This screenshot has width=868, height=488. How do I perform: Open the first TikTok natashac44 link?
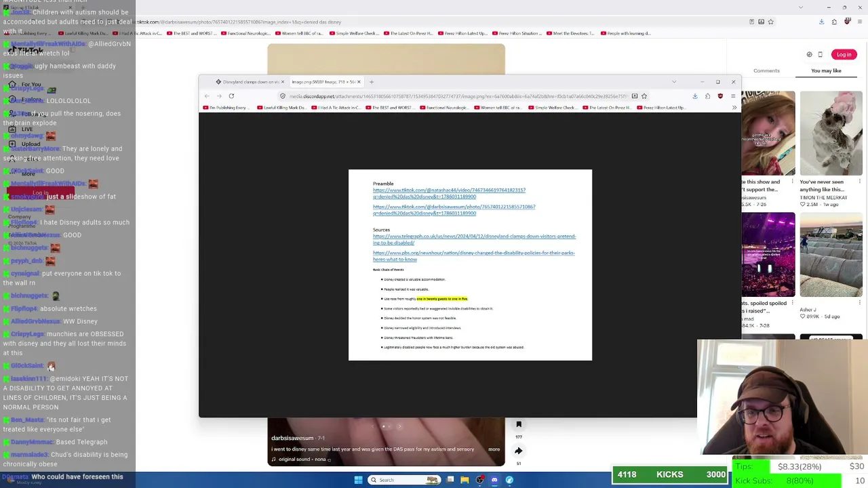(x=449, y=193)
